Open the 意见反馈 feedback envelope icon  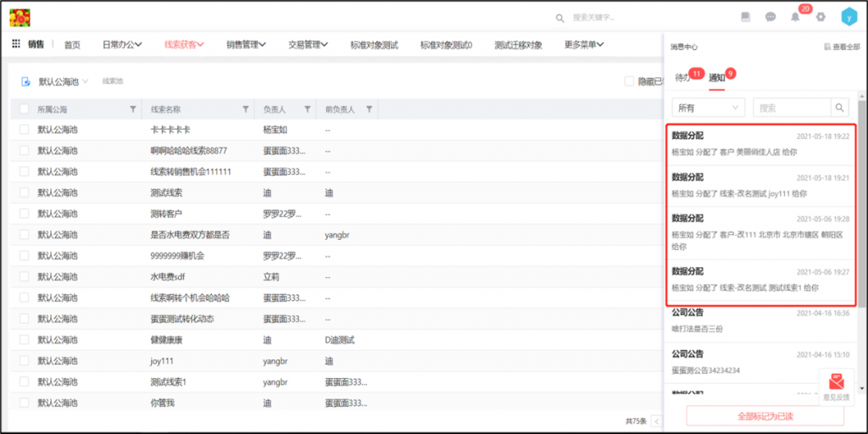pos(837,383)
